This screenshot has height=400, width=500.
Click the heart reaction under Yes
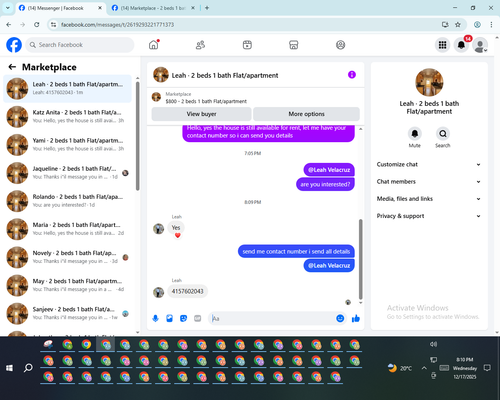[x=178, y=235]
